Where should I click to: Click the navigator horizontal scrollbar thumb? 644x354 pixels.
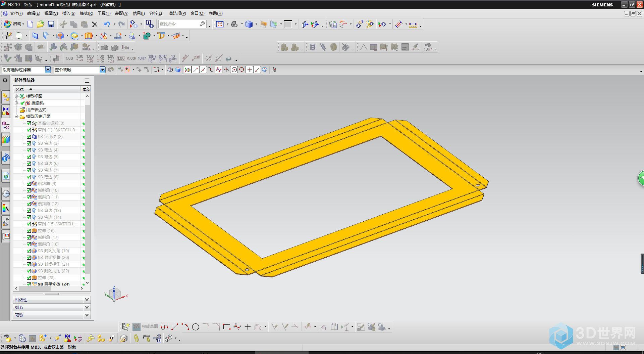tap(35, 289)
